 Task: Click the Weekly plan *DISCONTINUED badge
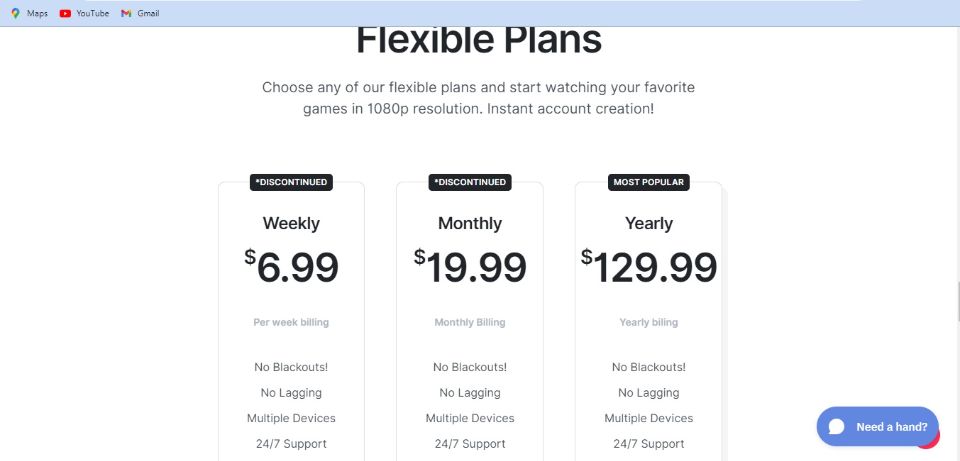pos(291,182)
